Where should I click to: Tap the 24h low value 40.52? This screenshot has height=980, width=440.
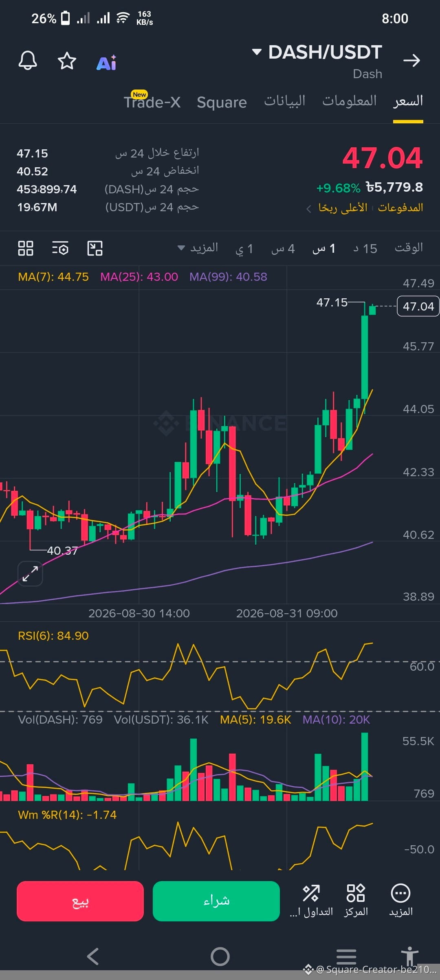32,171
